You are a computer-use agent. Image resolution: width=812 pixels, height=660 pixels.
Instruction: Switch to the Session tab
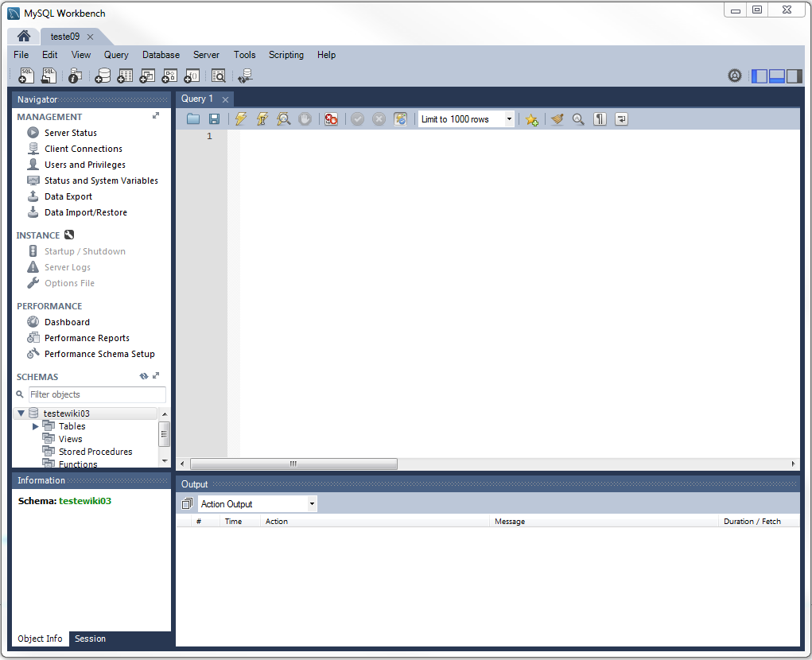click(89, 639)
